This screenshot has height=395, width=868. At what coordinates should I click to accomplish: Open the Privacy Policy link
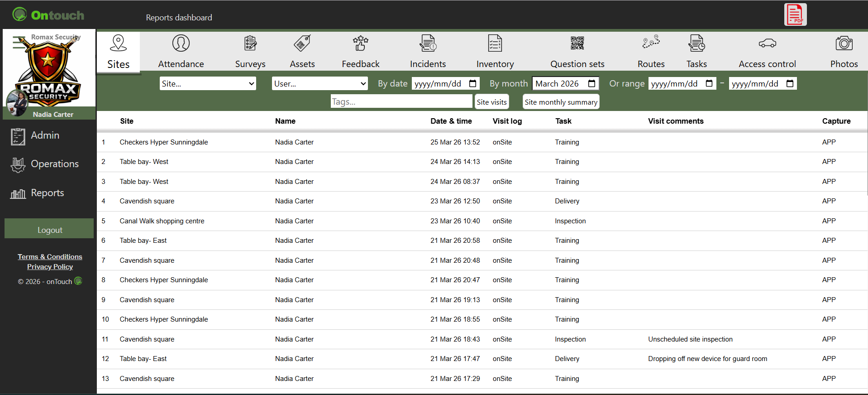[50, 267]
